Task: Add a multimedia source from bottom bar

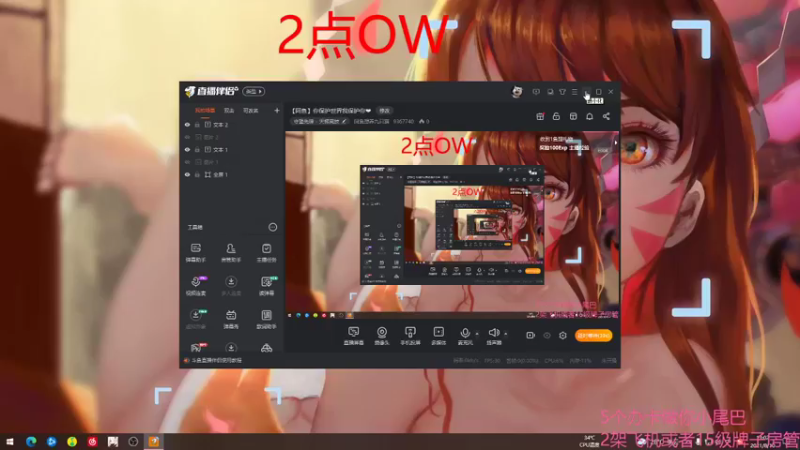Action: coord(438,336)
